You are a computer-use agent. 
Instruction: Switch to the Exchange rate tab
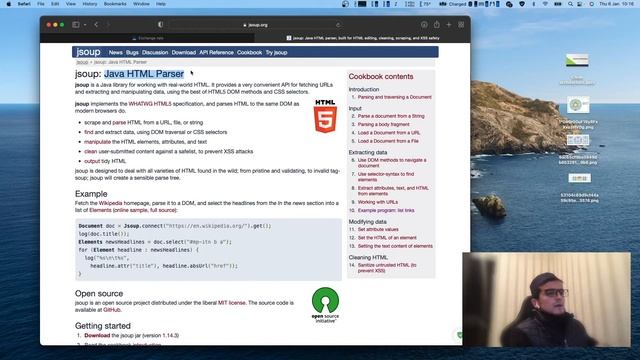[147, 38]
